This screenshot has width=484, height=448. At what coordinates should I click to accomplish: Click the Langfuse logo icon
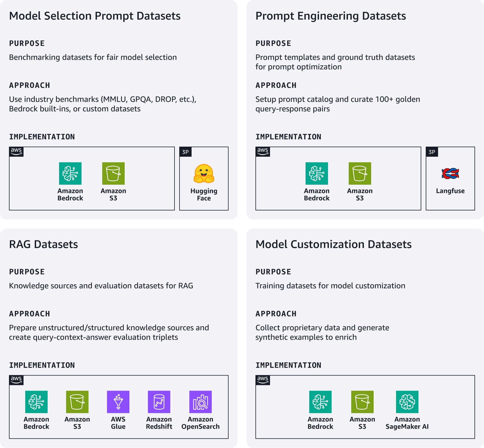(450, 173)
